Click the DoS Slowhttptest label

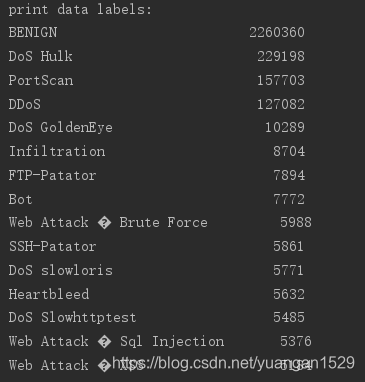coord(72,317)
